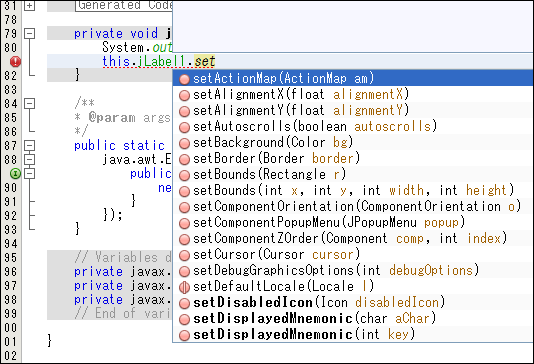Choose setBounds with x, y, width, height
Screen dimensions: 534x364
(x=353, y=190)
